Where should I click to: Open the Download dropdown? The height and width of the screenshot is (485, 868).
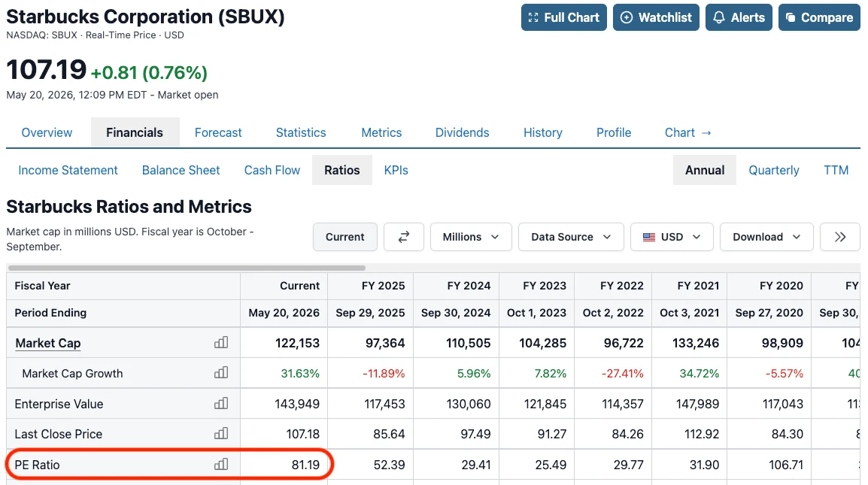pos(766,237)
